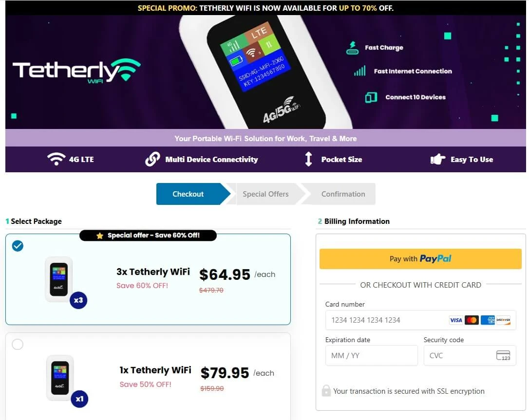Image resolution: width=529 pixels, height=420 pixels.
Task: Click the Easy To Use hand icon
Action: click(x=437, y=159)
